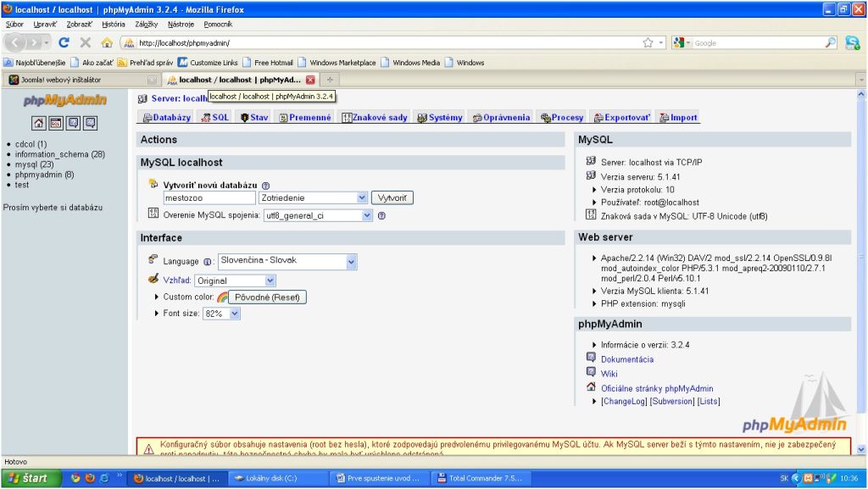Screen dimensions: 868x489
Task: Open the SQL documentation icon in sidebar
Action: pos(90,123)
